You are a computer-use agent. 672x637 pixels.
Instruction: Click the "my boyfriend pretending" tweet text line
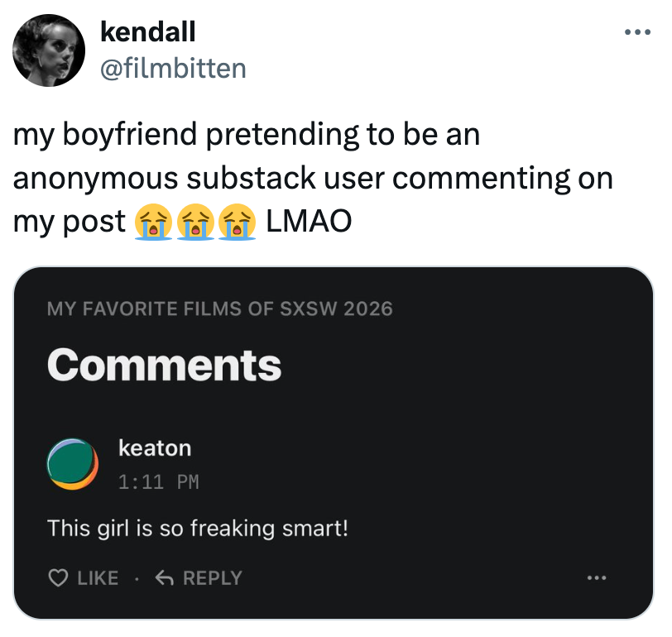(x=247, y=135)
